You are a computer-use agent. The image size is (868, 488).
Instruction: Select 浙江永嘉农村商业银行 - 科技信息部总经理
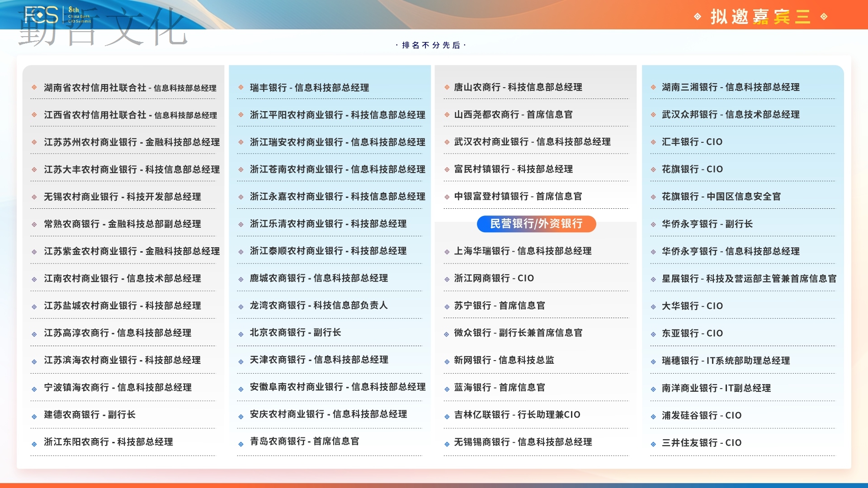coord(338,196)
